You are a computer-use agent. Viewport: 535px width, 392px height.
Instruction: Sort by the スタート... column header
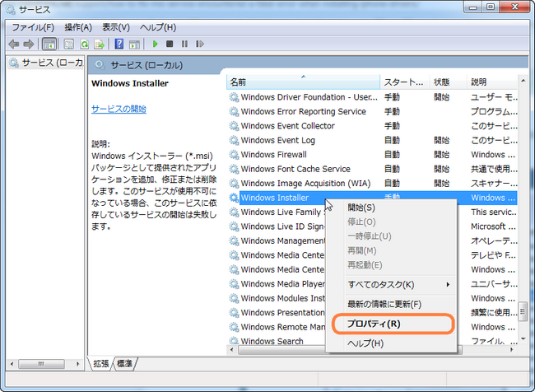[405, 82]
